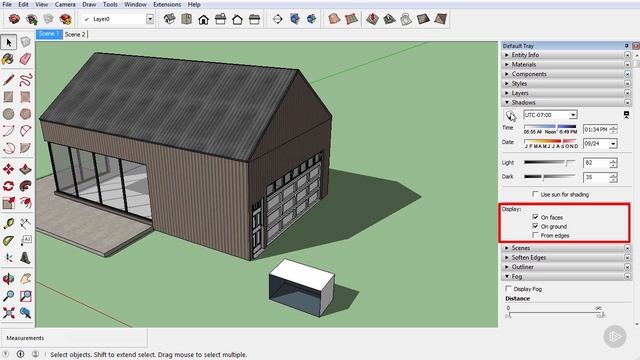Expand the Materials panel
The image size is (640, 360).
[507, 64]
